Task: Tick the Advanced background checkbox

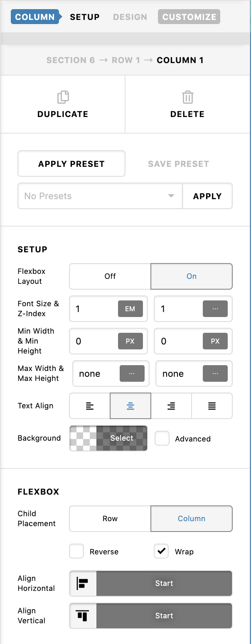Action: pyautogui.click(x=162, y=438)
